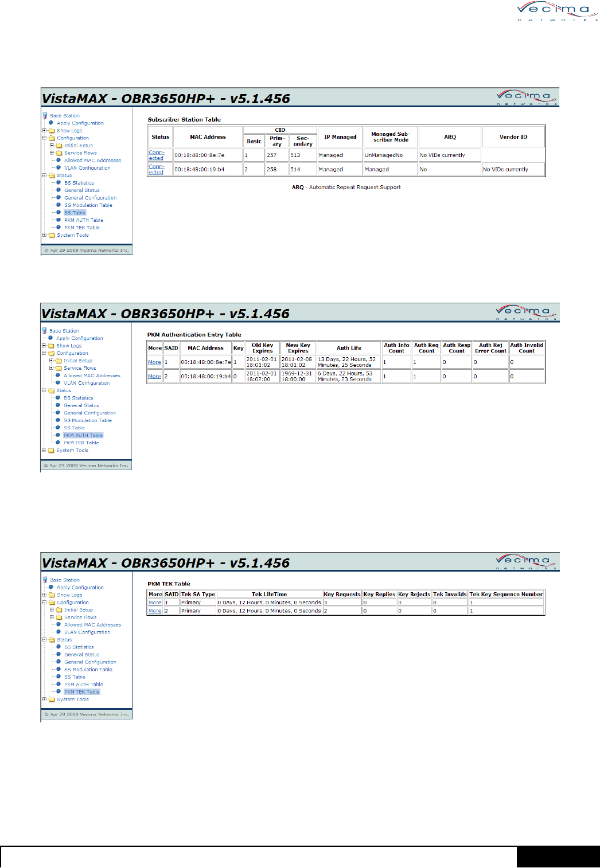The height and width of the screenshot is (868, 600).
Task: Click 'Tek Key Sequence Number' column header
Action: click(506, 595)
